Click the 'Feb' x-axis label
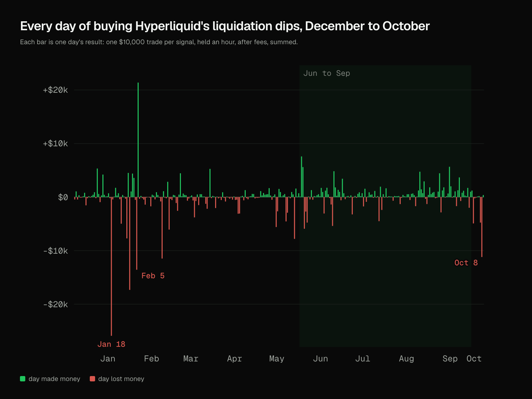The width and height of the screenshot is (532, 399). click(x=152, y=359)
